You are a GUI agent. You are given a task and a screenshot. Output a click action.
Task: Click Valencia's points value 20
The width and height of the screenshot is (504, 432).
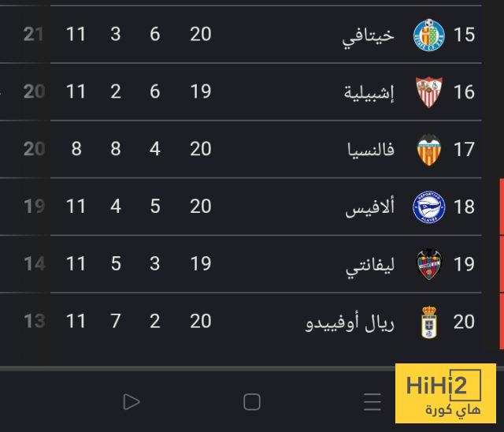click(34, 149)
